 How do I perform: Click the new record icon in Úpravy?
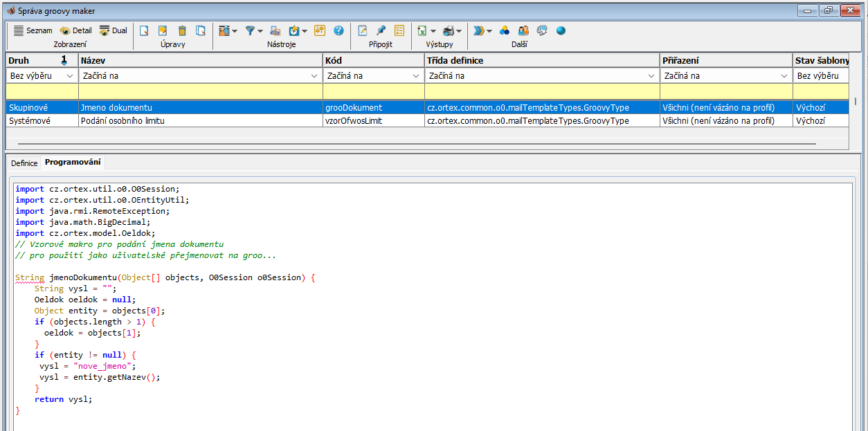pyautogui.click(x=145, y=30)
